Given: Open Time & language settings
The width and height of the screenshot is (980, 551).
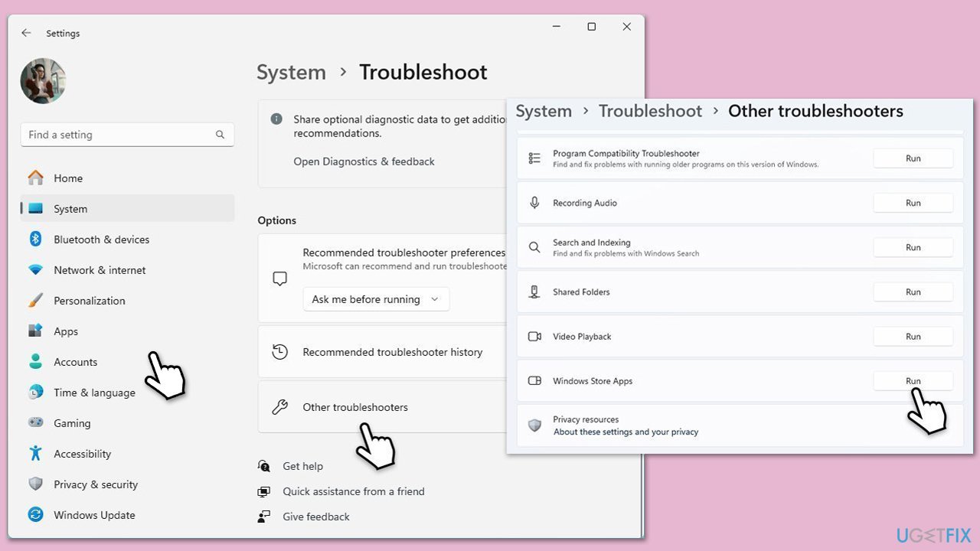Looking at the screenshot, I should pos(127,393).
